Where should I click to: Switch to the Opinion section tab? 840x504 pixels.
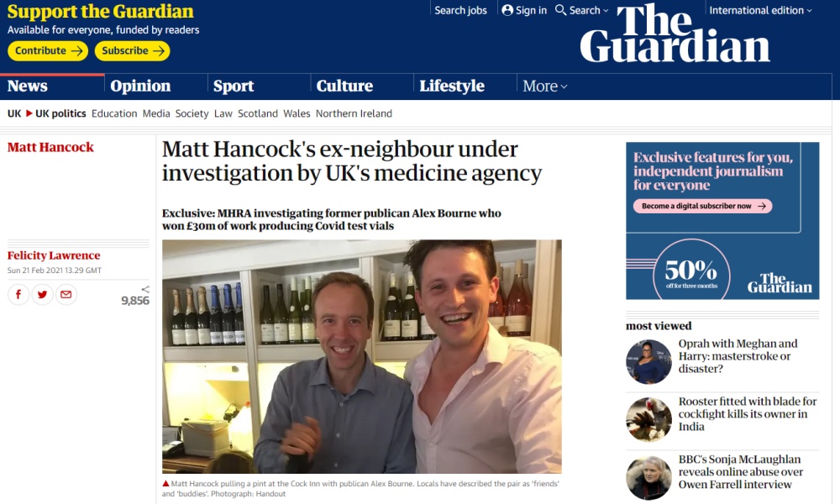pos(140,87)
